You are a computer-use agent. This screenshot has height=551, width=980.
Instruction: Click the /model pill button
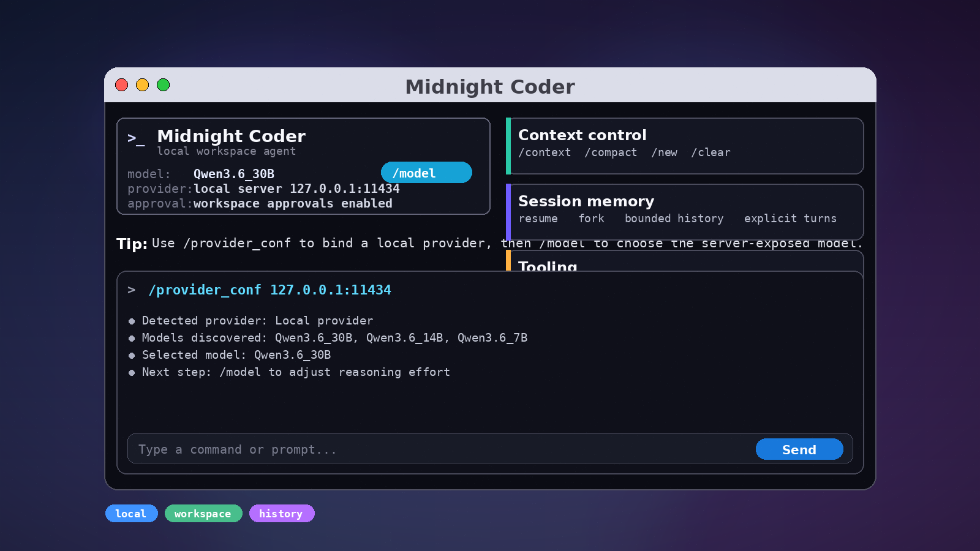(426, 173)
